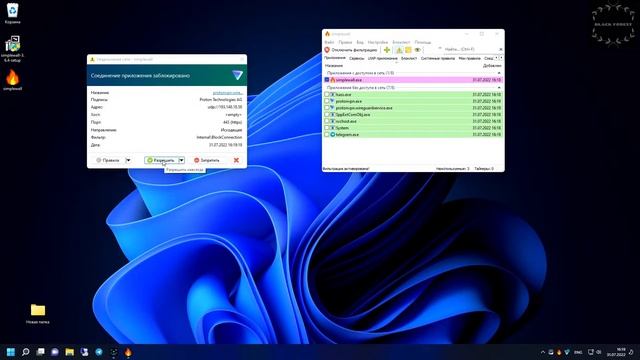Open the 'Помощь' menu in simplewall
Screen dimensions: 640x360
422,42
